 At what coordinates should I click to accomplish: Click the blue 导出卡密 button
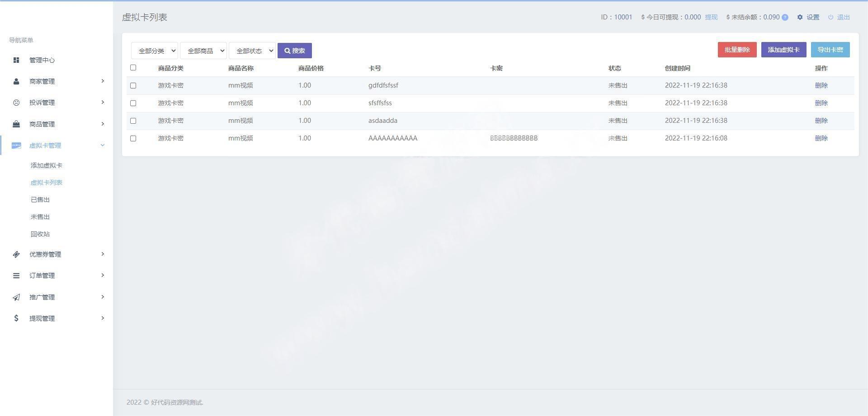830,50
